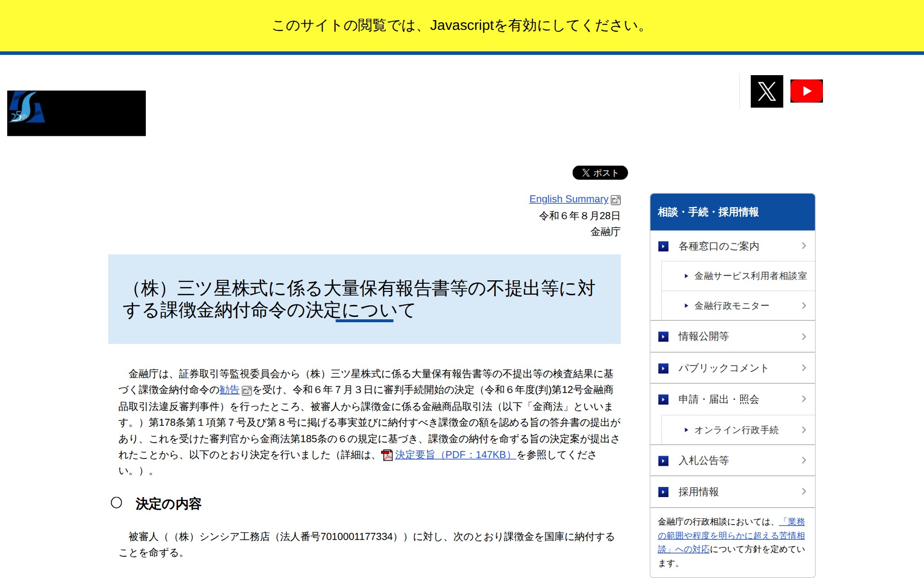Open the X (Twitter) social icon

click(x=767, y=91)
